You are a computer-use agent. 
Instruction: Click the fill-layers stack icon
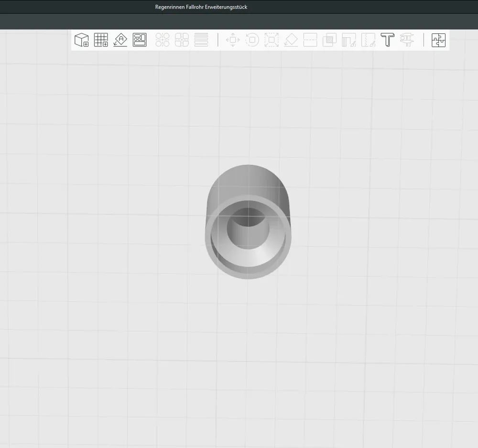tap(201, 40)
